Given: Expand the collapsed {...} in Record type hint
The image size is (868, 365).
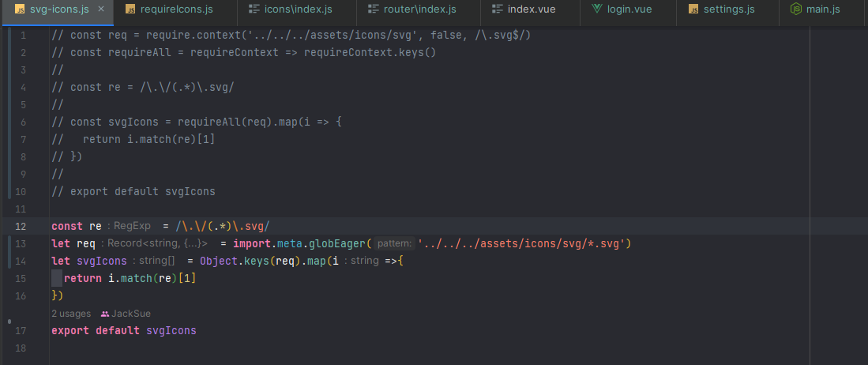Looking at the screenshot, I should pyautogui.click(x=194, y=243).
